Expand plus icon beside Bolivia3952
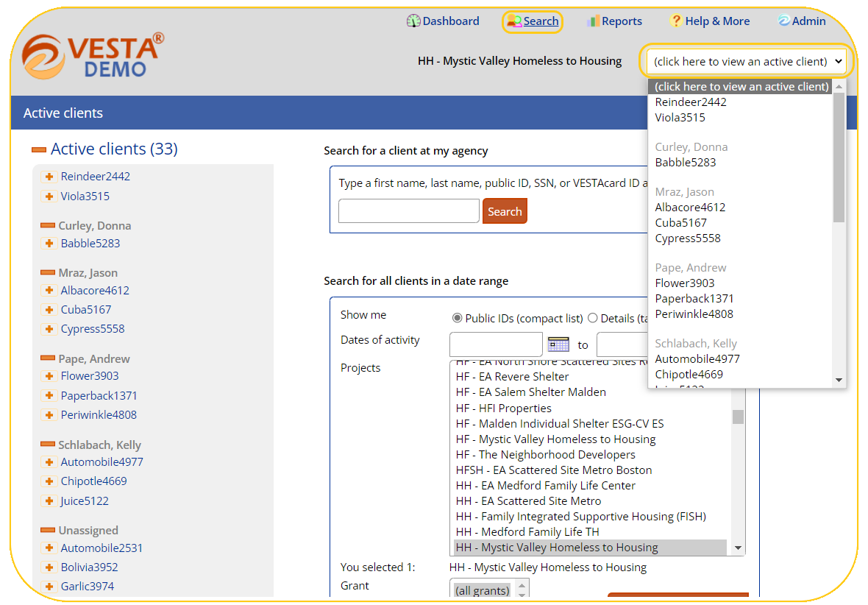Viewport: 868px width, 605px height. pyautogui.click(x=49, y=567)
